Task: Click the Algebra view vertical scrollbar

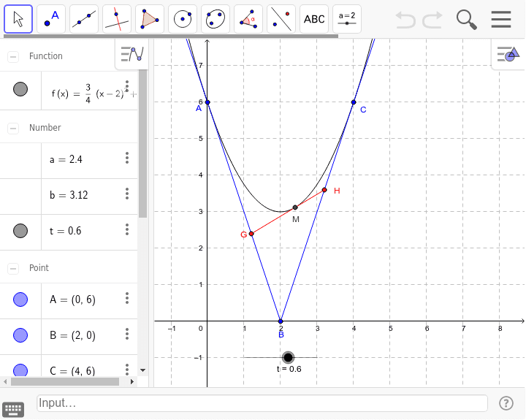Action: 143,144
